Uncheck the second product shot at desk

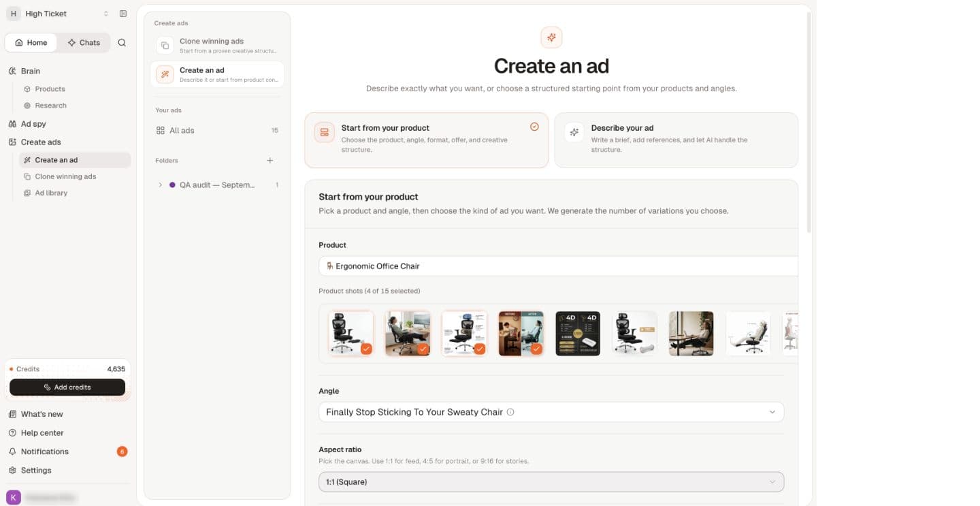[x=408, y=334]
